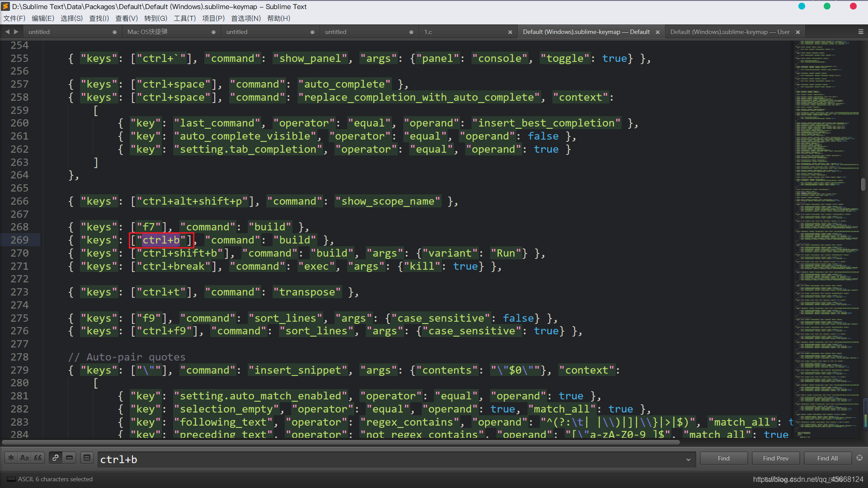Click line number 269 in gutter
This screenshot has height=488, width=868.
tap(19, 240)
